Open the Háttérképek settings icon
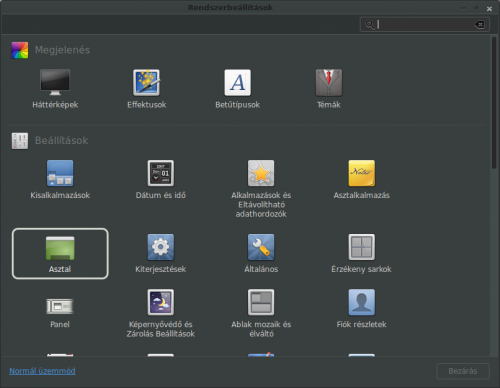 55,82
